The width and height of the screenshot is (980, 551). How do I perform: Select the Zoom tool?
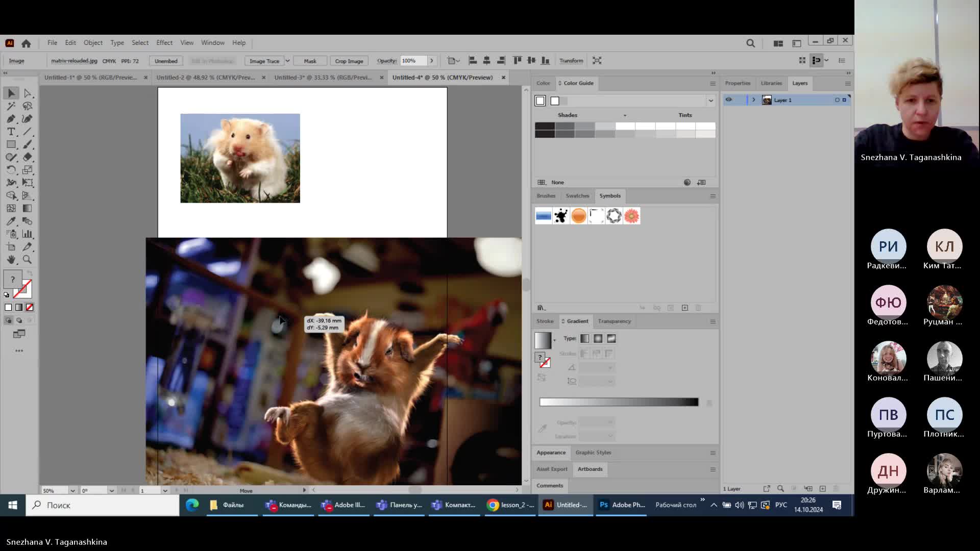tap(28, 259)
